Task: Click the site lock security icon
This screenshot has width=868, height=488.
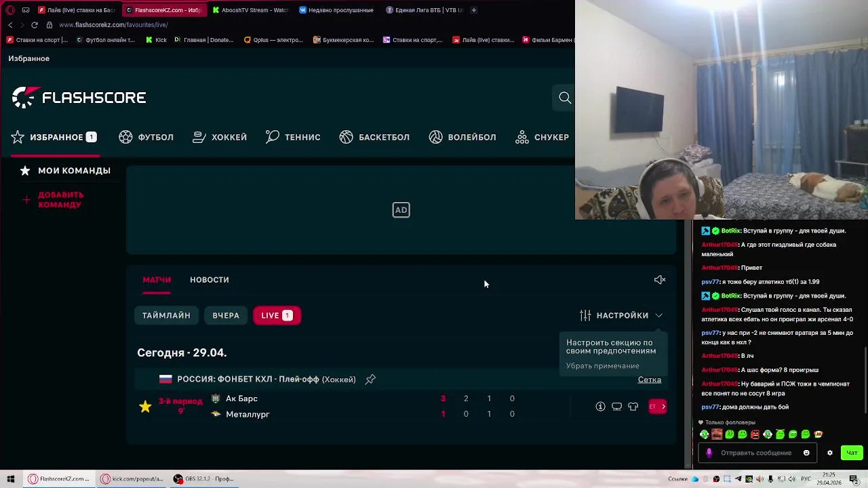Action: tap(50, 25)
